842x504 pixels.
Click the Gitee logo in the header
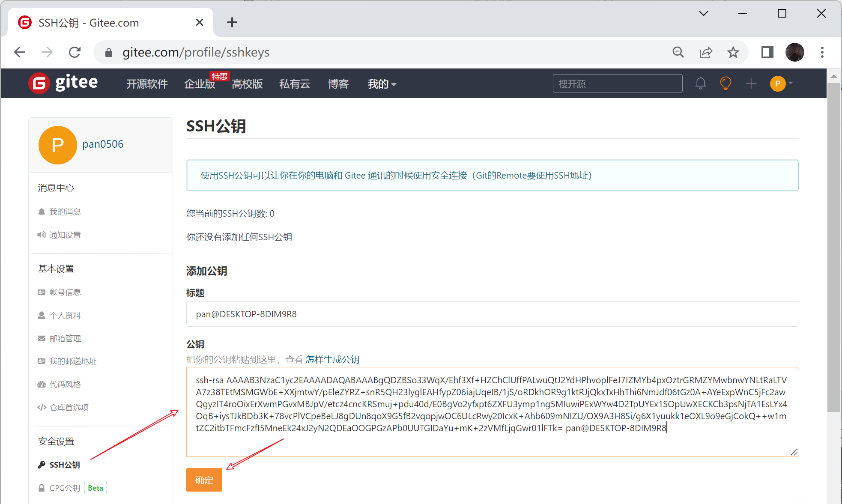(x=63, y=83)
